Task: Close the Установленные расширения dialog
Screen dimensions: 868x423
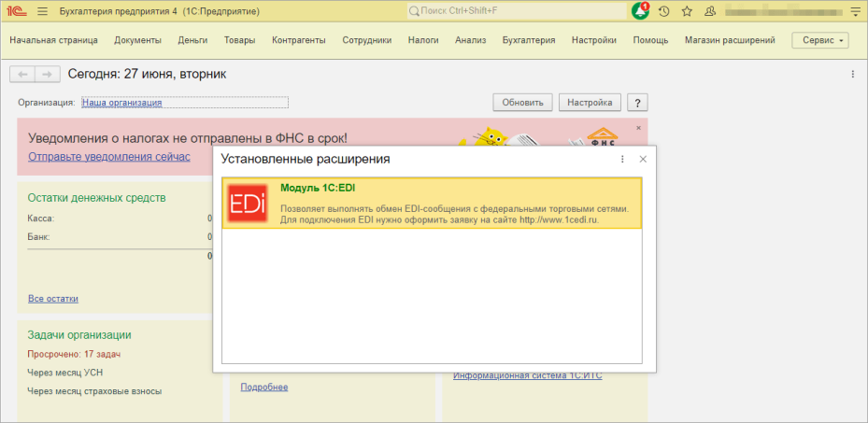Action: point(643,160)
